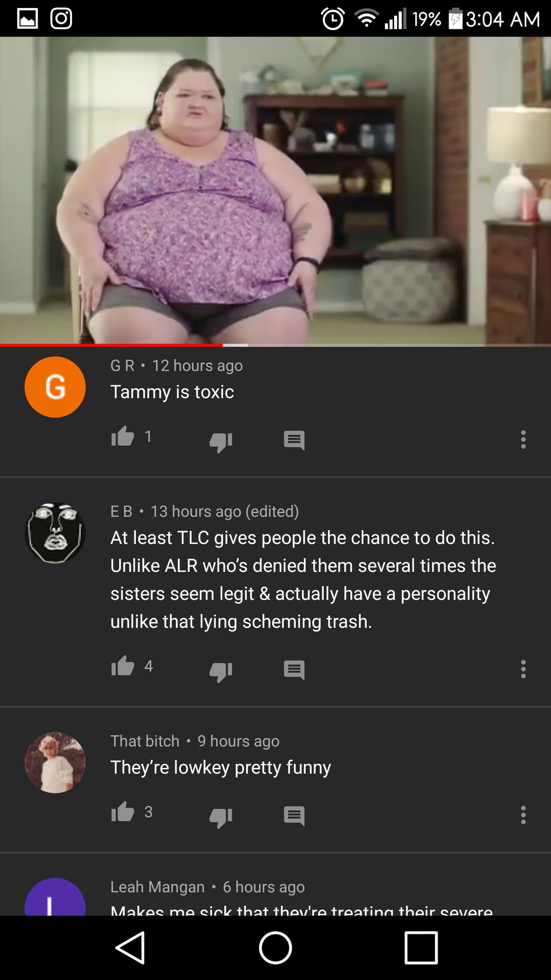Viewport: 551px width, 980px height.
Task: Tap the Instagram notification icon in status bar
Action: (x=61, y=19)
